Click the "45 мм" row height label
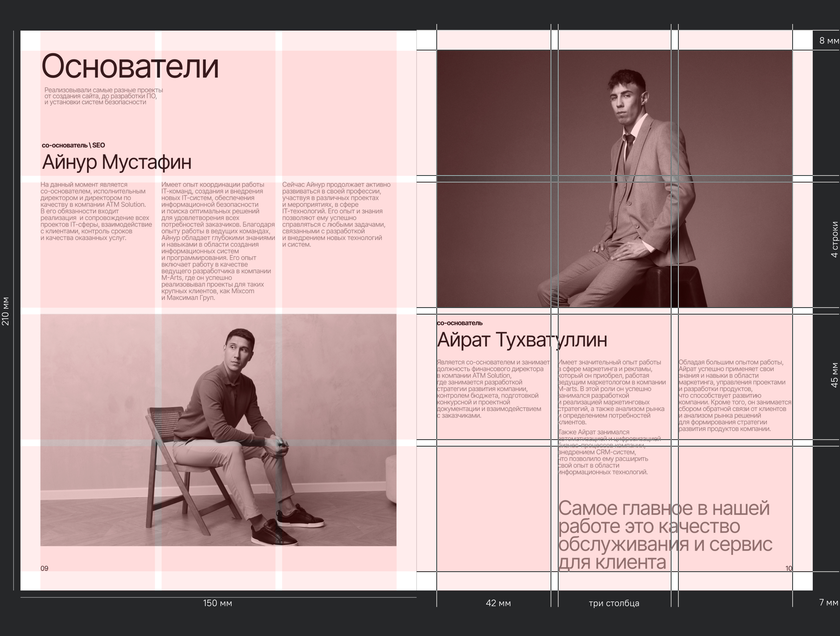The image size is (840, 636). point(834,375)
